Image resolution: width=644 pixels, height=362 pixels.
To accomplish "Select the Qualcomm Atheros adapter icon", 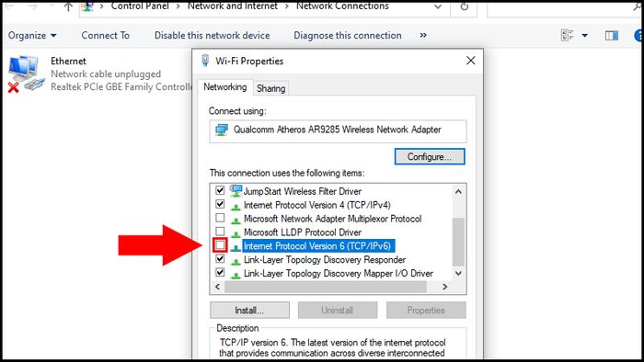I will [222, 130].
